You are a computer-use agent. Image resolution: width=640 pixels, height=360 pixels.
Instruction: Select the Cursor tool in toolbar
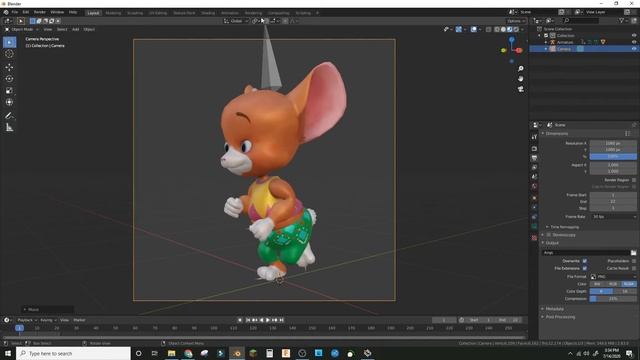[9, 54]
